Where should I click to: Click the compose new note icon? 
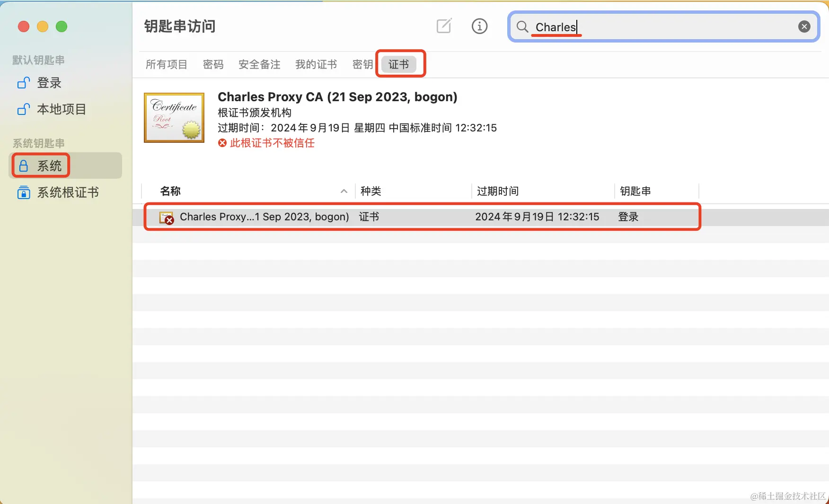(x=444, y=26)
